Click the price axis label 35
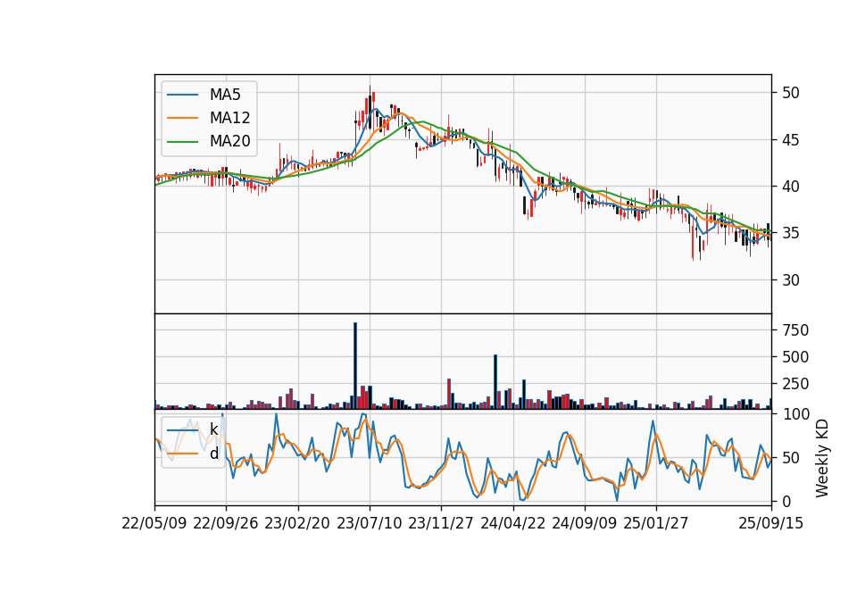This screenshot has width=857, height=616. pos(790,233)
